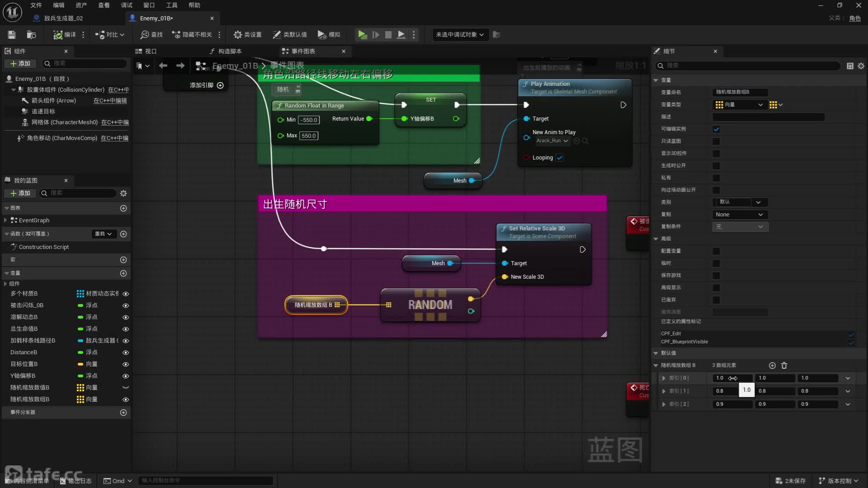Open Replication None dropdown
The width and height of the screenshot is (868, 488).
coord(739,215)
